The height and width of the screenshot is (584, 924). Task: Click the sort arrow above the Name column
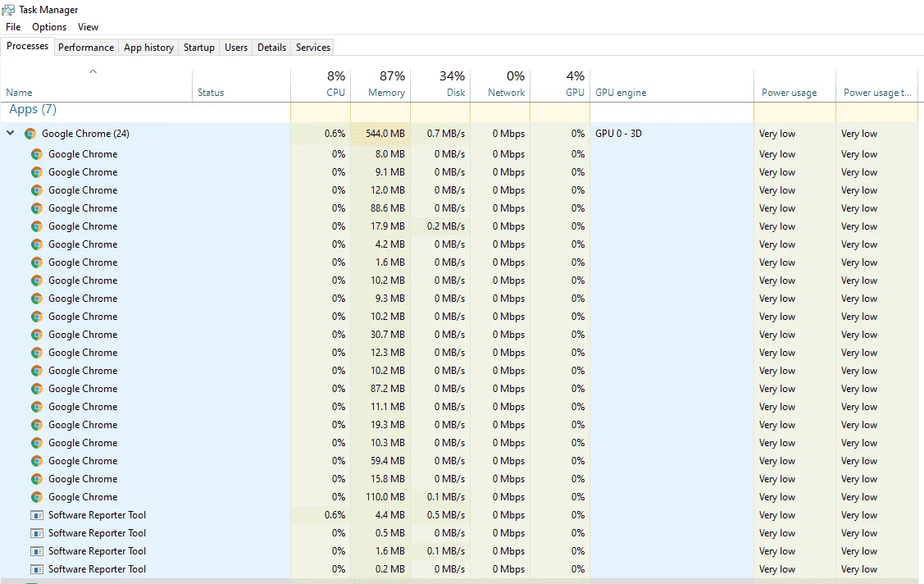[93, 72]
